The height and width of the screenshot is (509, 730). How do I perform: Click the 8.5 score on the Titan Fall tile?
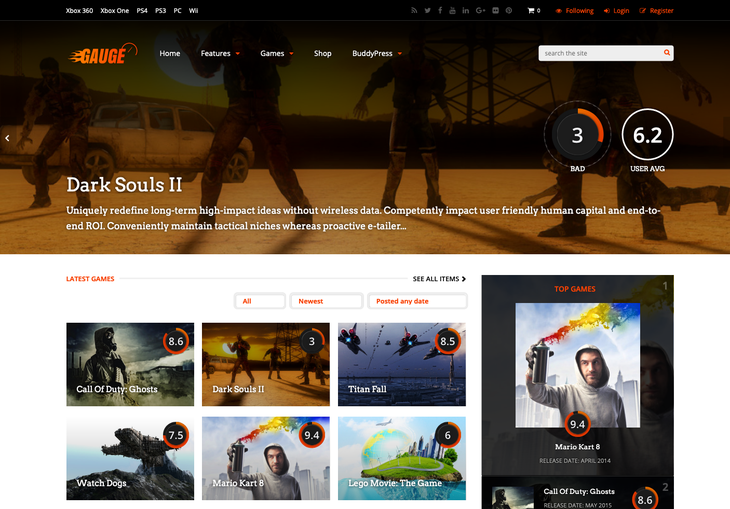click(447, 341)
